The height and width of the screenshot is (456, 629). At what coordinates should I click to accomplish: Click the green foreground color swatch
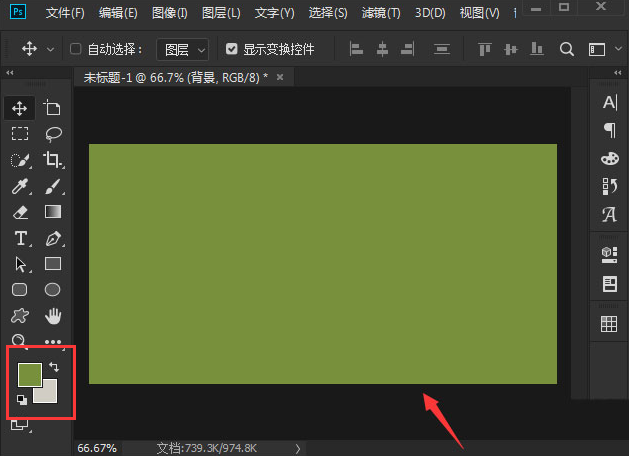tap(29, 375)
